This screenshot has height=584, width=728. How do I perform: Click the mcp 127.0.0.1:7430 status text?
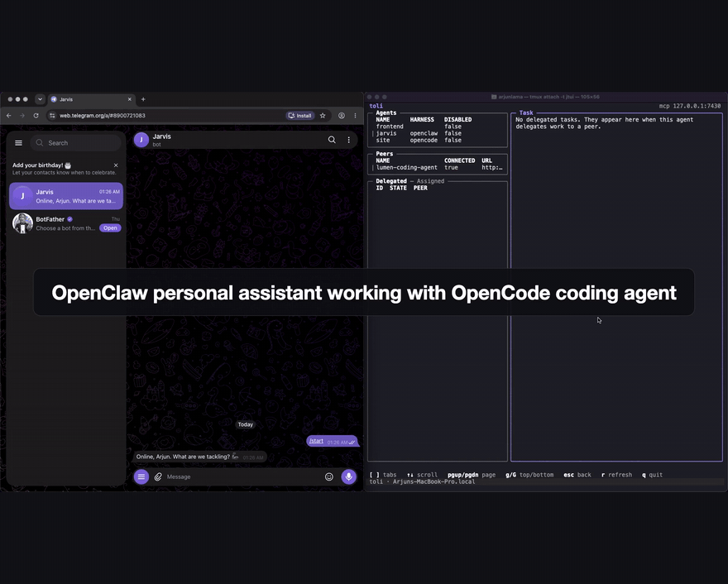click(689, 106)
